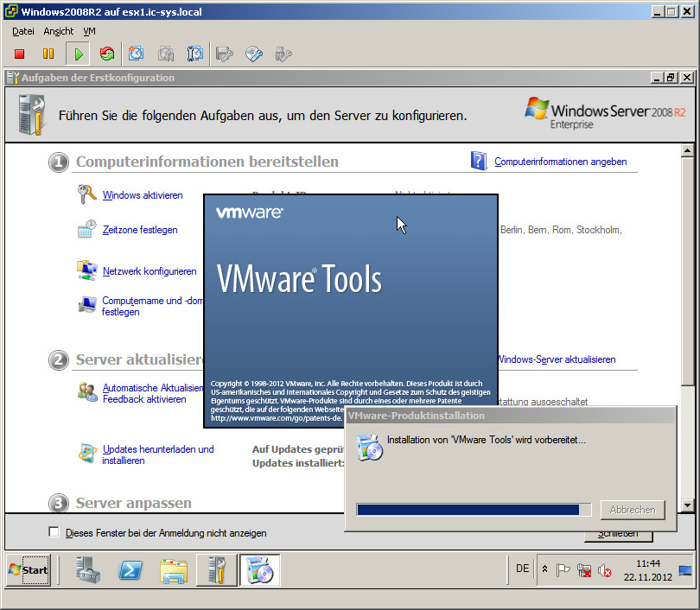700x610 pixels.
Task: Open the 'Netzwerk konfigurieren' link
Action: (150, 271)
